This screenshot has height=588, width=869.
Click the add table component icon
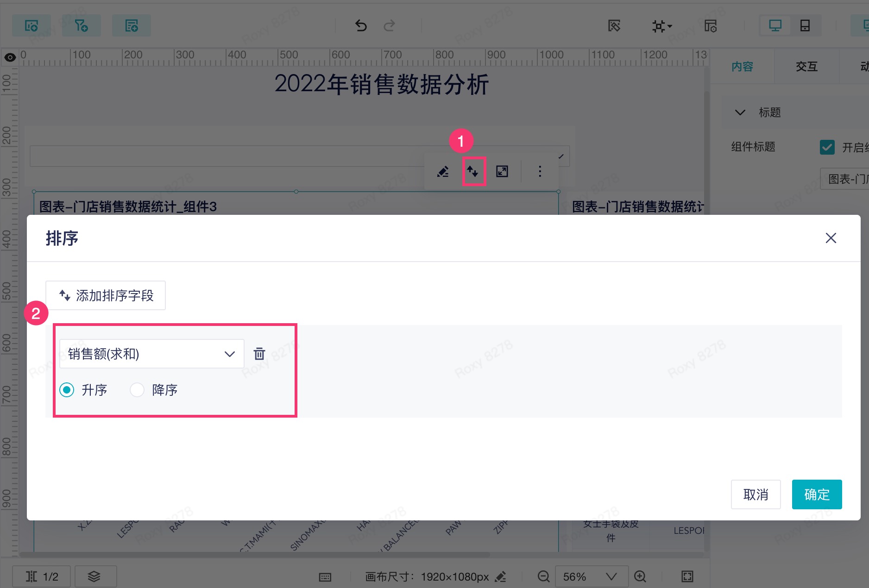pyautogui.click(x=132, y=25)
